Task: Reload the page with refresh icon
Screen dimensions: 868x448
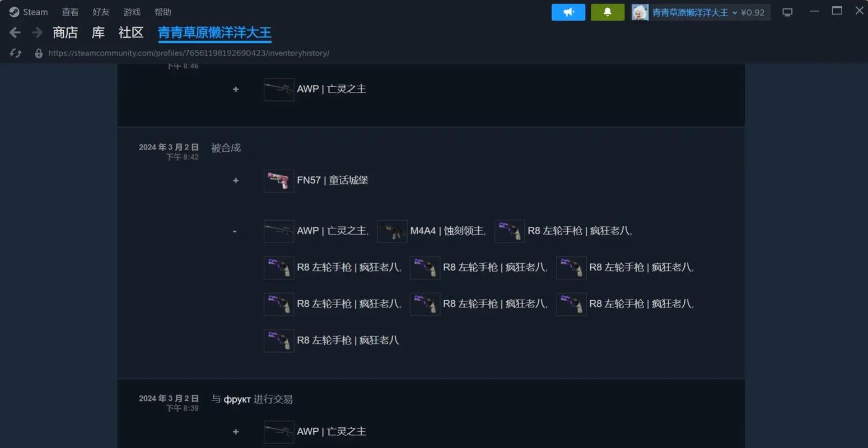Action: click(16, 53)
